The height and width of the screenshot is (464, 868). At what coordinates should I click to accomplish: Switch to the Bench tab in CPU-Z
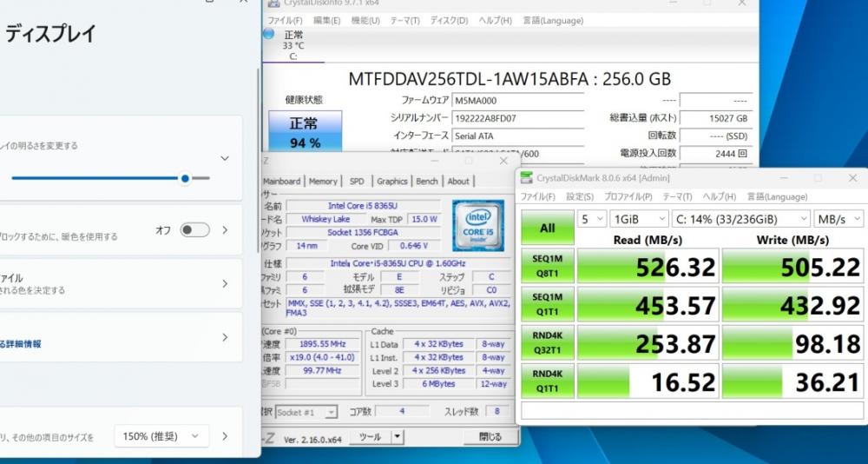tap(427, 182)
